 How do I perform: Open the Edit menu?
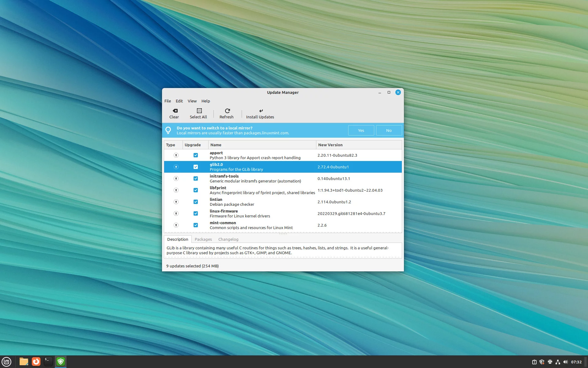tap(179, 101)
